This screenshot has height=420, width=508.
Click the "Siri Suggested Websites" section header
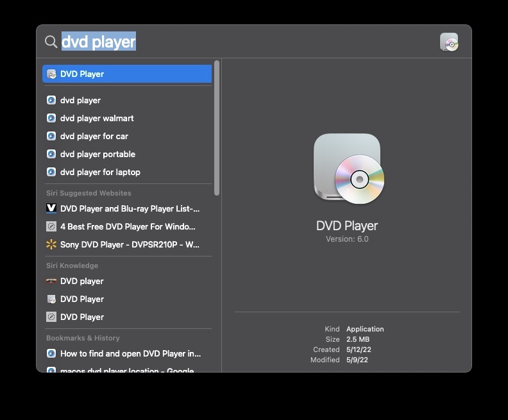tap(89, 193)
